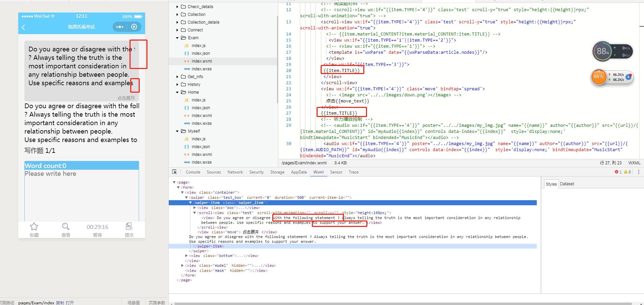Open the three-dots capsule menu
The image size is (644, 305).
click(120, 27)
